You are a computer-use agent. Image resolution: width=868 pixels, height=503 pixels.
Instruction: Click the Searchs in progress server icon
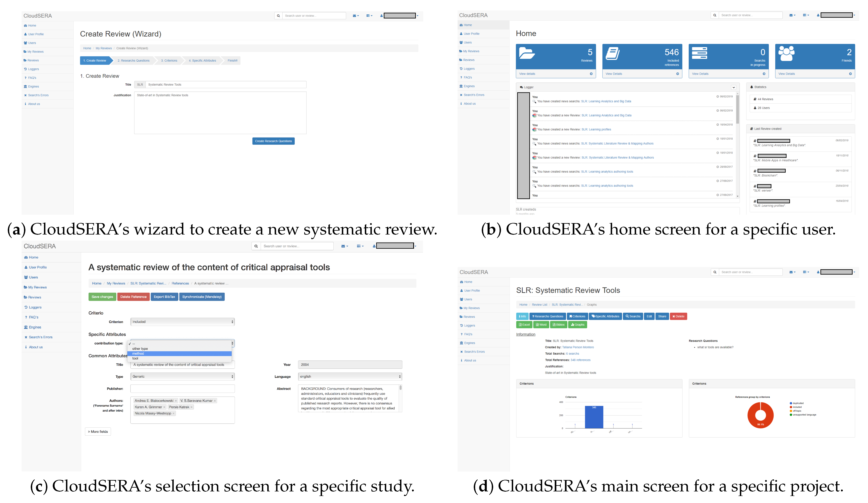(x=699, y=53)
